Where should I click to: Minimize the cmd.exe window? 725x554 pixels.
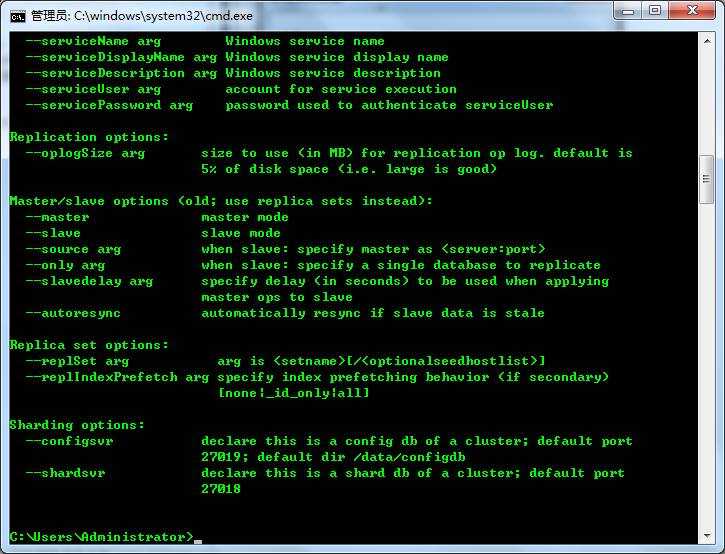[x=628, y=11]
